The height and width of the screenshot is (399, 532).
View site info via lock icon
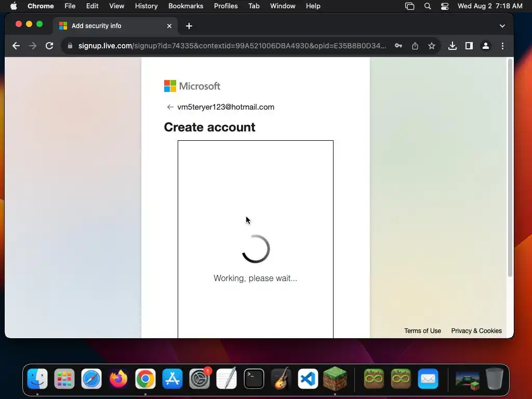[70, 46]
